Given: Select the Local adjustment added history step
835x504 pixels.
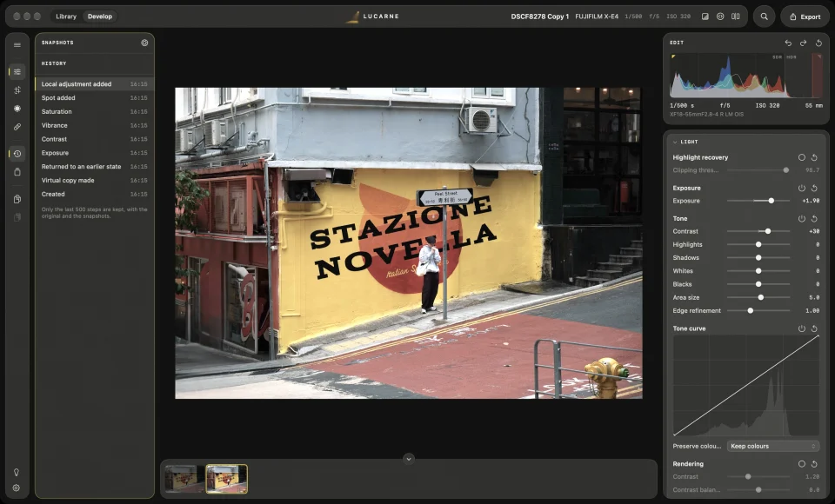Looking at the screenshot, I should pos(95,84).
